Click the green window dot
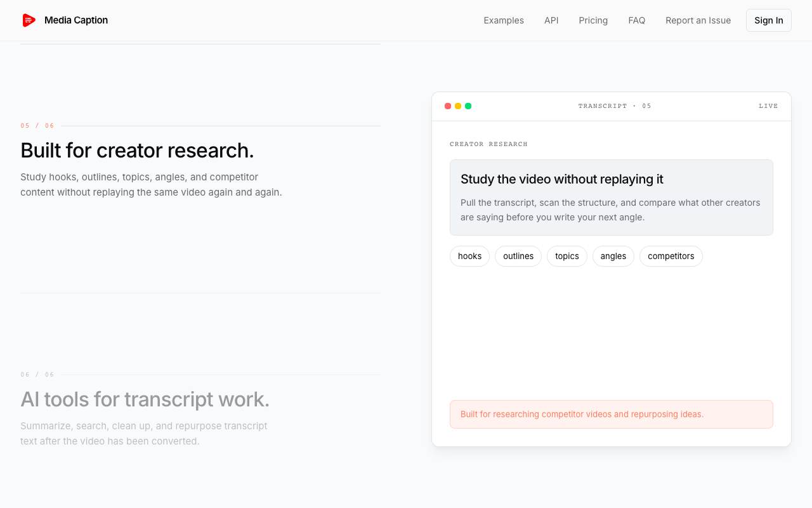 pos(468,106)
